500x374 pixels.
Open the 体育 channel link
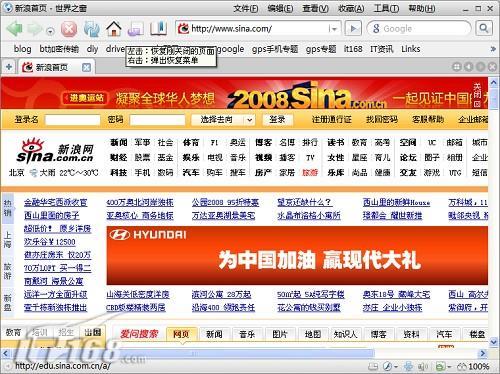pos(191,143)
